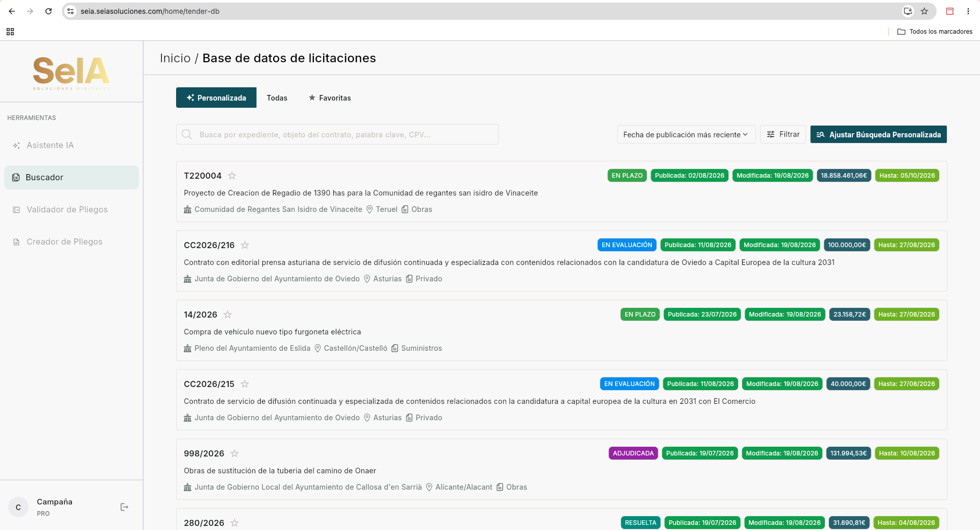Switch to the Todas tab

(277, 98)
